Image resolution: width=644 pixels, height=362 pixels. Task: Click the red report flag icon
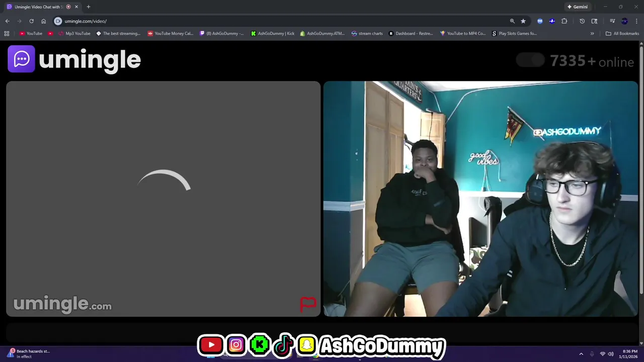pos(308,304)
